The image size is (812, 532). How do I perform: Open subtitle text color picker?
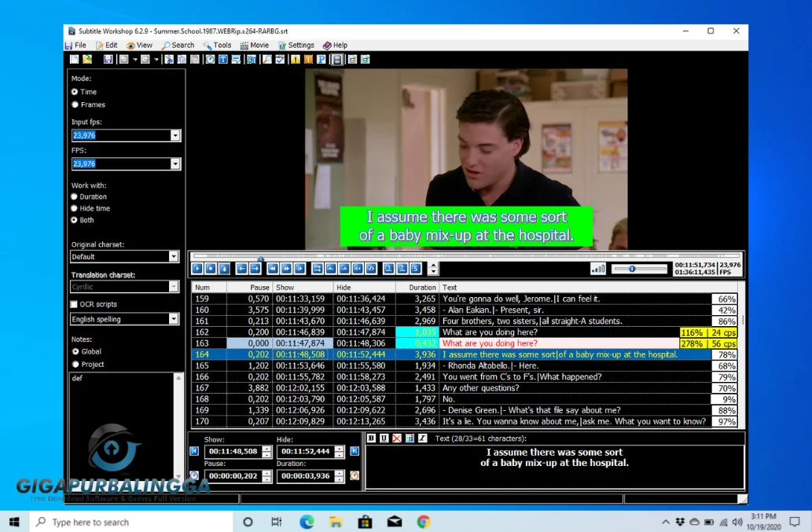(x=410, y=438)
